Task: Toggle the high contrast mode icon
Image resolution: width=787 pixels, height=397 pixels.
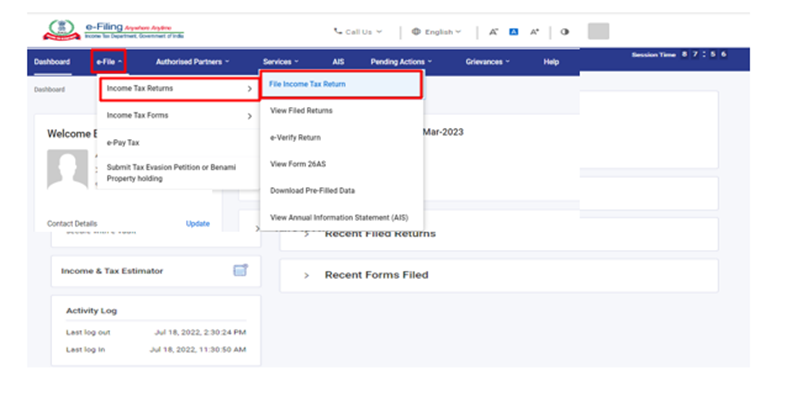Action: pyautogui.click(x=565, y=32)
